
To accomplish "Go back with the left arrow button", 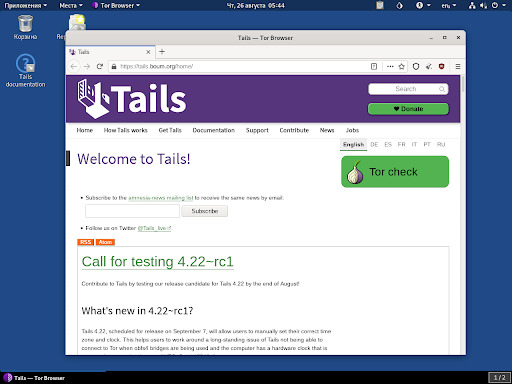I will [x=74, y=66].
